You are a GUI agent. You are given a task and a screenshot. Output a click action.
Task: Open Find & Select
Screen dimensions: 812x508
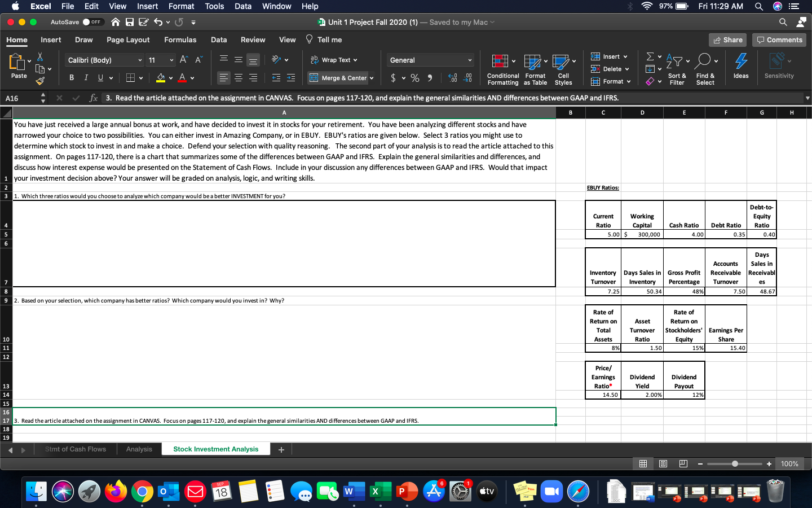pos(705,70)
